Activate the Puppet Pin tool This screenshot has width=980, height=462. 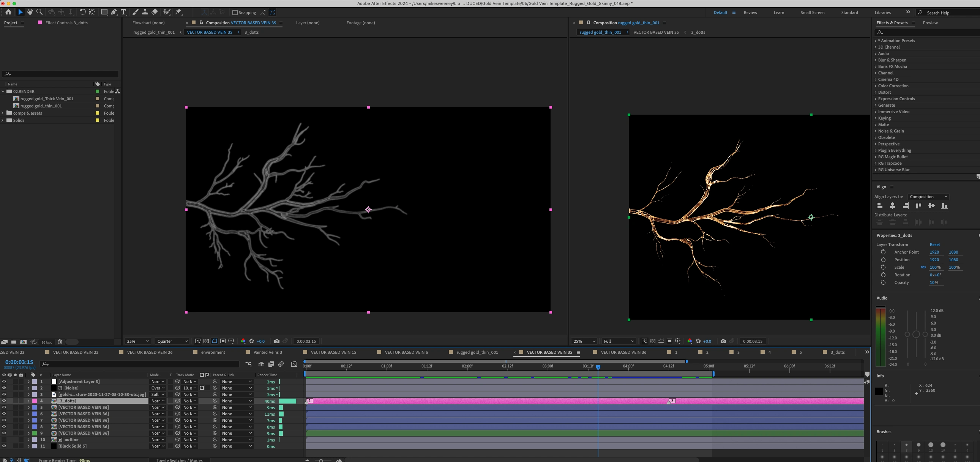[x=178, y=12]
